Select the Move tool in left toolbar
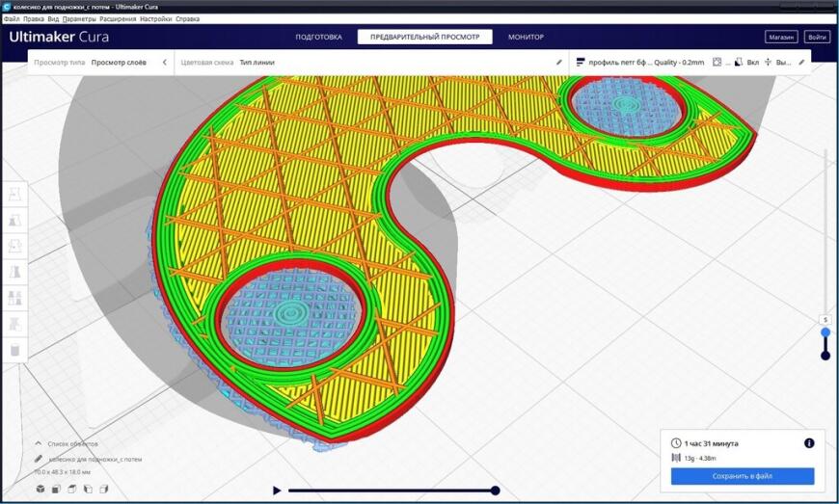Viewport: 839px width, 504px height. tap(14, 194)
